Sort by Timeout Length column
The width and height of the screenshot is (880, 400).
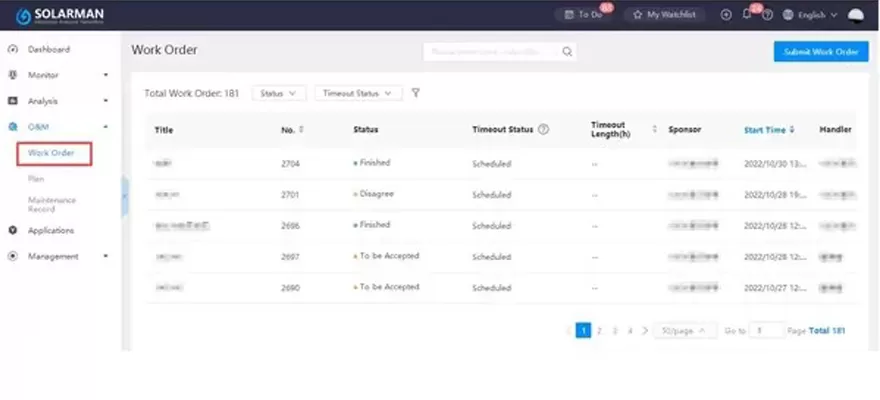tap(655, 129)
